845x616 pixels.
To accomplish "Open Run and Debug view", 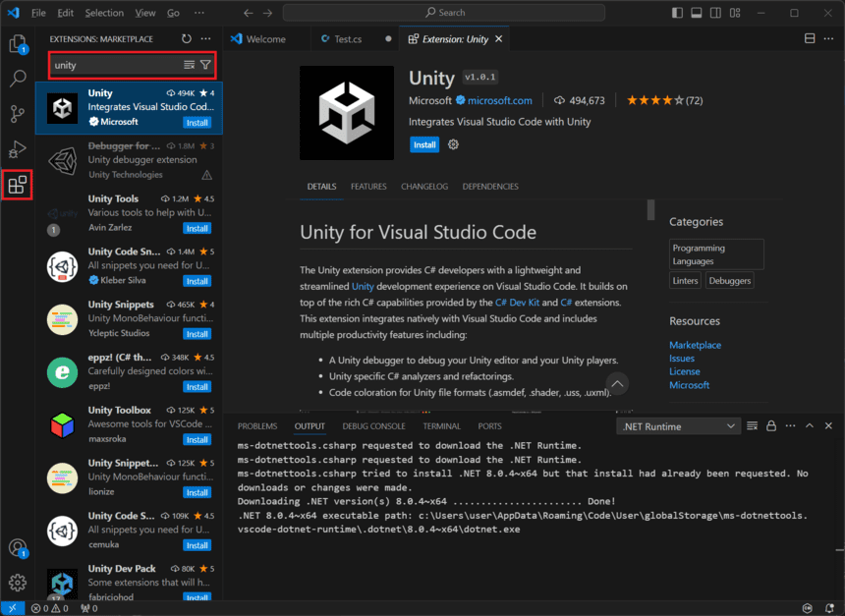I will pos(18,149).
